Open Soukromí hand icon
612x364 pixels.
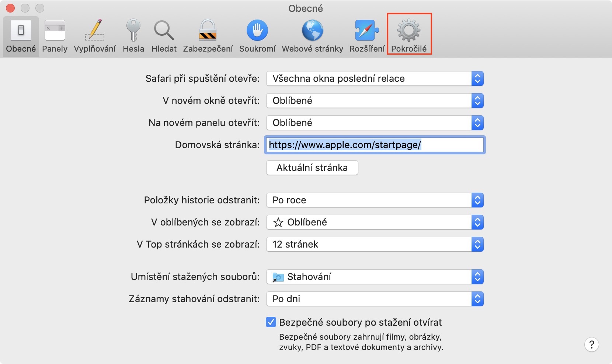257,30
